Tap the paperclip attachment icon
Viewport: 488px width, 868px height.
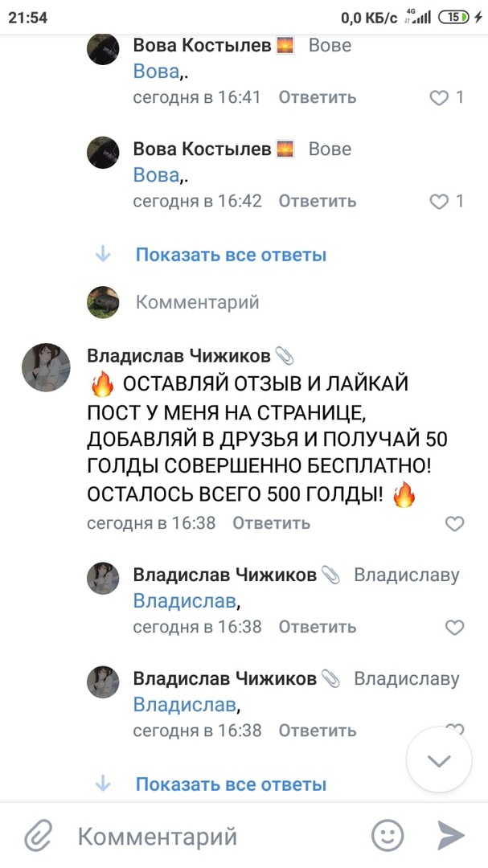(38, 837)
